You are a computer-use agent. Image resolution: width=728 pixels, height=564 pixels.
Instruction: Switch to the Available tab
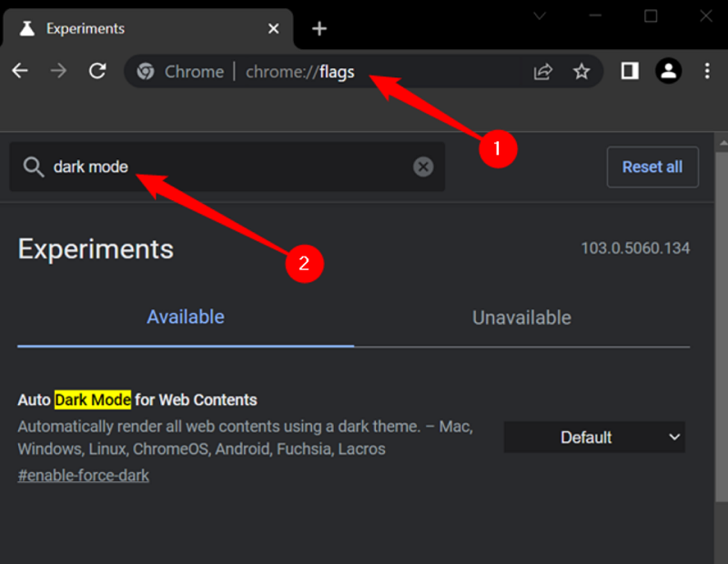(186, 317)
